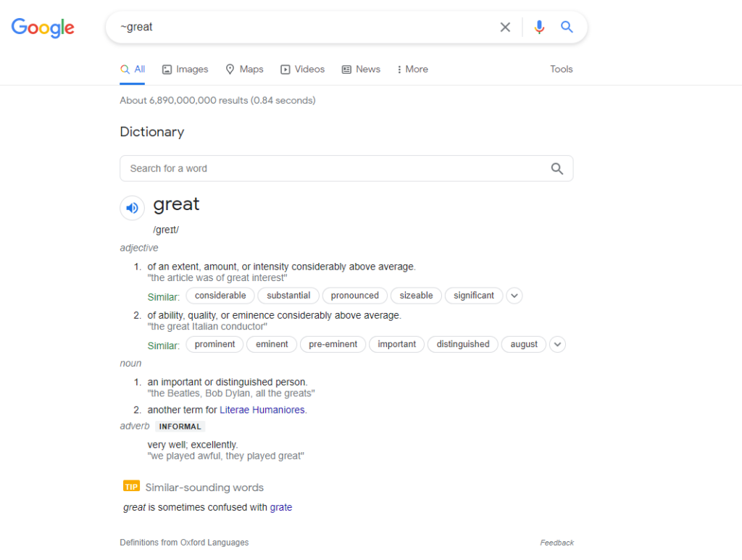Click the 'considerable' synonym chip
Screen dimensions: 742x560
[220, 296]
